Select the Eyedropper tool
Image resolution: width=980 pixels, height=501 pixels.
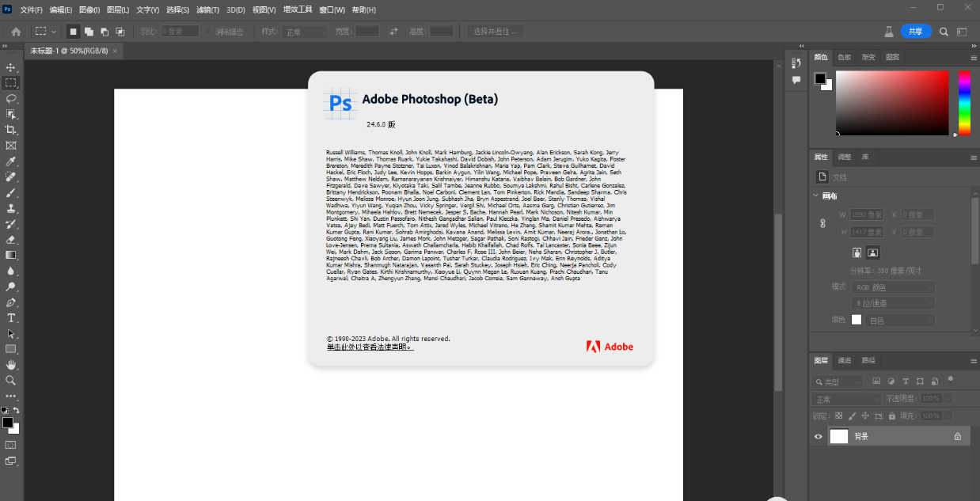(11, 161)
